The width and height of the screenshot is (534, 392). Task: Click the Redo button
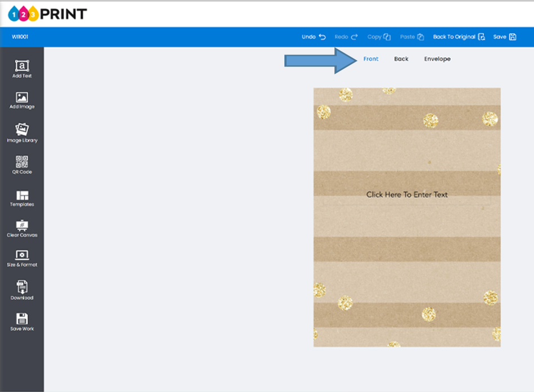coord(346,37)
